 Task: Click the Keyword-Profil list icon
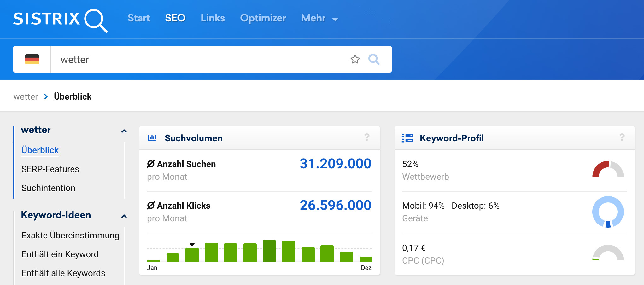pos(407,138)
